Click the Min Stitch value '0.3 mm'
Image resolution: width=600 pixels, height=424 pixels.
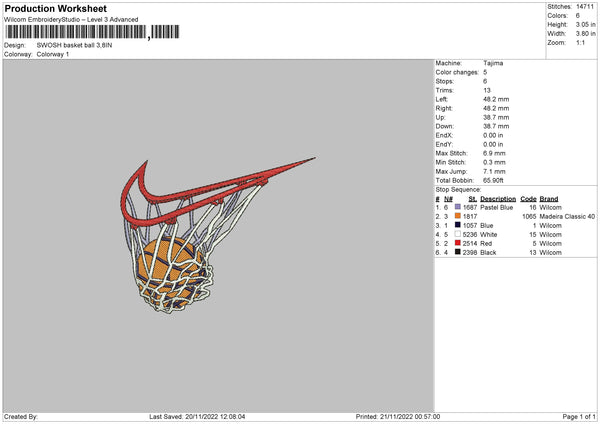pyautogui.click(x=494, y=162)
